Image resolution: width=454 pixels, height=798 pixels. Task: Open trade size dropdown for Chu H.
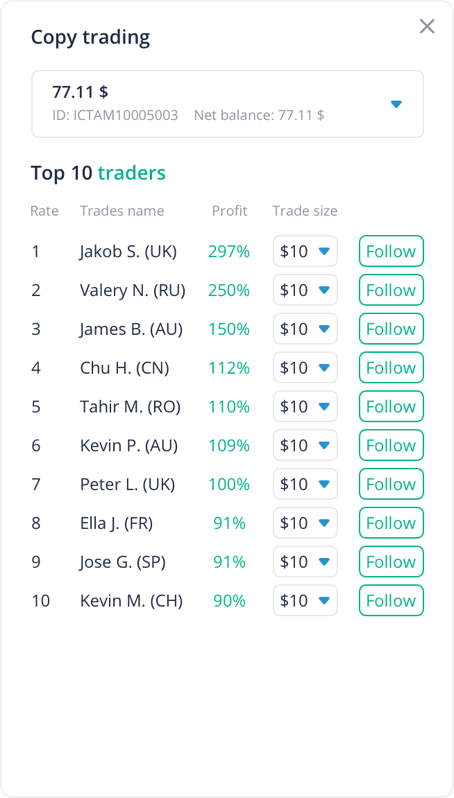click(x=305, y=367)
